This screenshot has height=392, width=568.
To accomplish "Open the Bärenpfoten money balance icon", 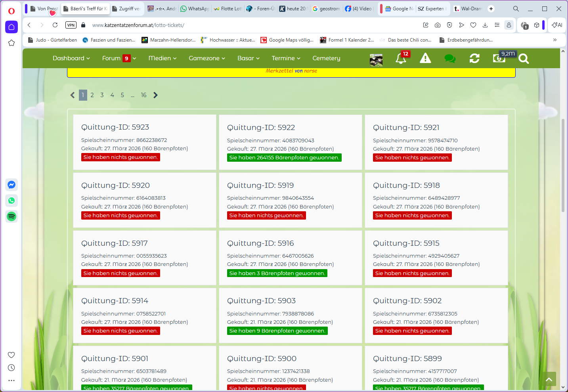I will [x=499, y=59].
